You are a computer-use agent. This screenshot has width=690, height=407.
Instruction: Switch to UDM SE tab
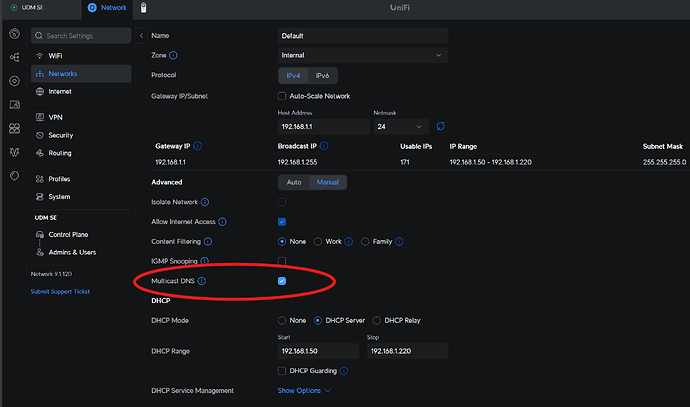point(27,7)
